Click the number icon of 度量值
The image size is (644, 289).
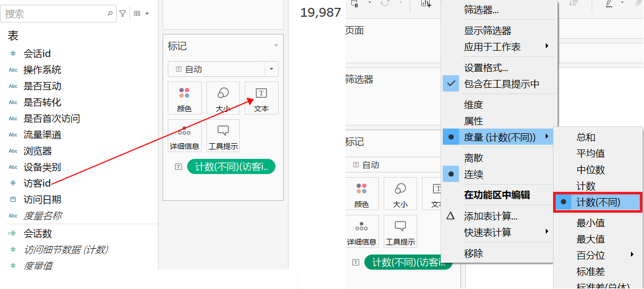click(13, 266)
